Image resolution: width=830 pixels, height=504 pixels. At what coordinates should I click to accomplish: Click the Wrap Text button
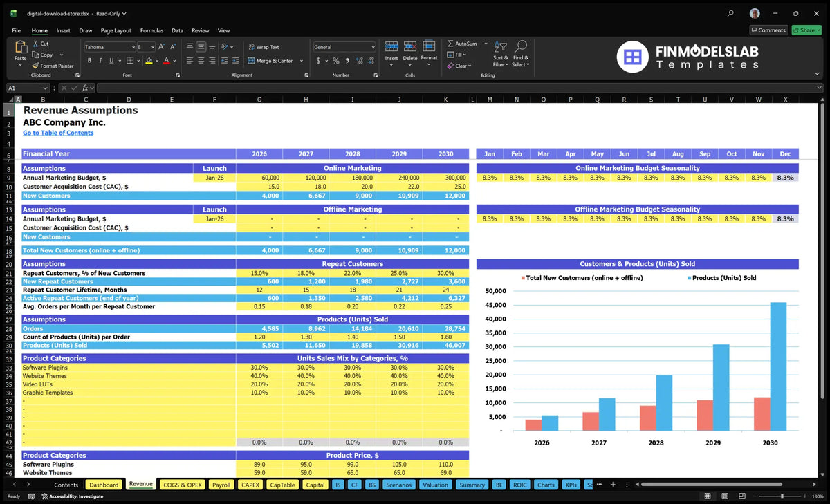[264, 47]
